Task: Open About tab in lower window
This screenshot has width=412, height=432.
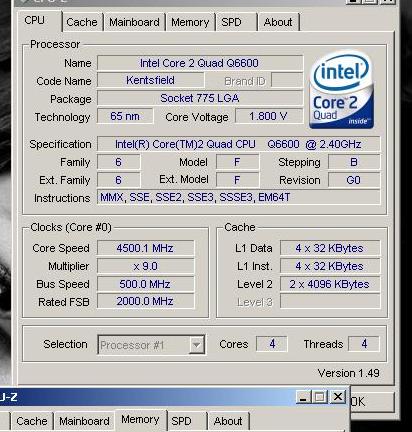Action: click(x=228, y=421)
